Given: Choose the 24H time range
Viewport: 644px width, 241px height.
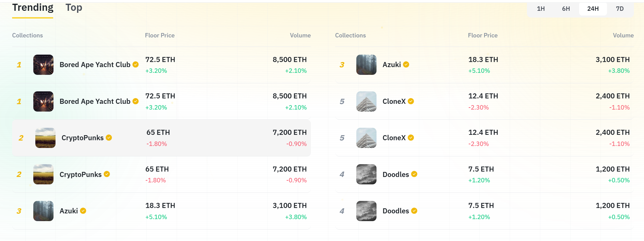Looking at the screenshot, I should (x=593, y=9).
